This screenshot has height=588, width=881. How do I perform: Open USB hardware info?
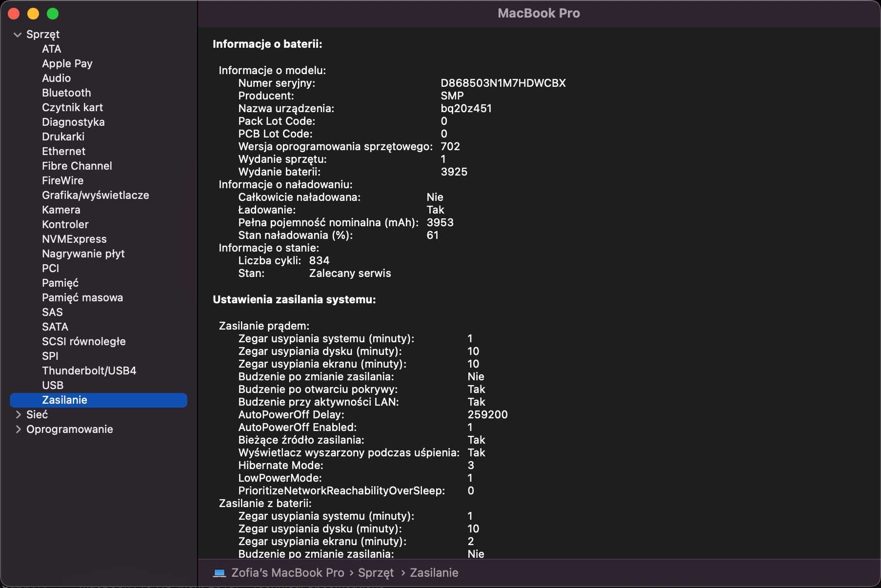coord(53,385)
